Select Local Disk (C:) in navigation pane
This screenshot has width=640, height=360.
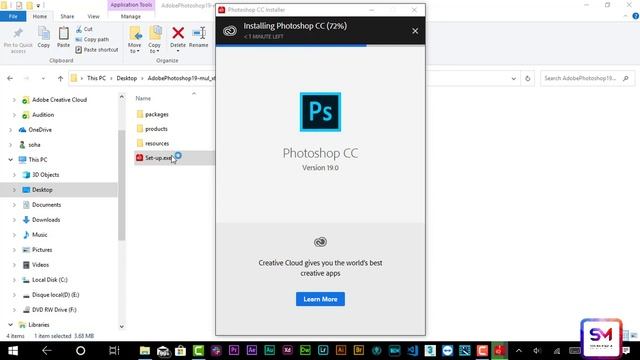50,280
